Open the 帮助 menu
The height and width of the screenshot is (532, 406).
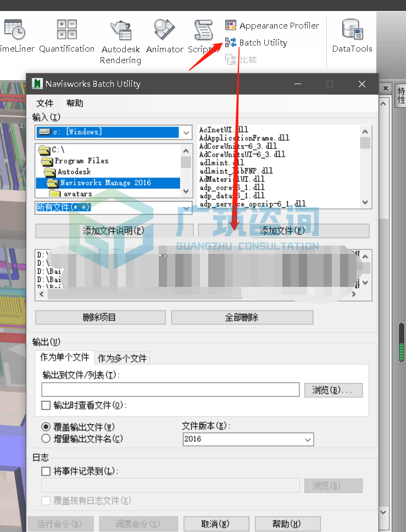coord(75,103)
